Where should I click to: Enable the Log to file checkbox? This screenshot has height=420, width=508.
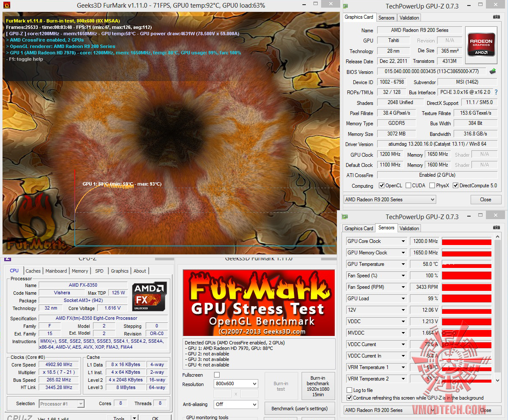point(349,390)
